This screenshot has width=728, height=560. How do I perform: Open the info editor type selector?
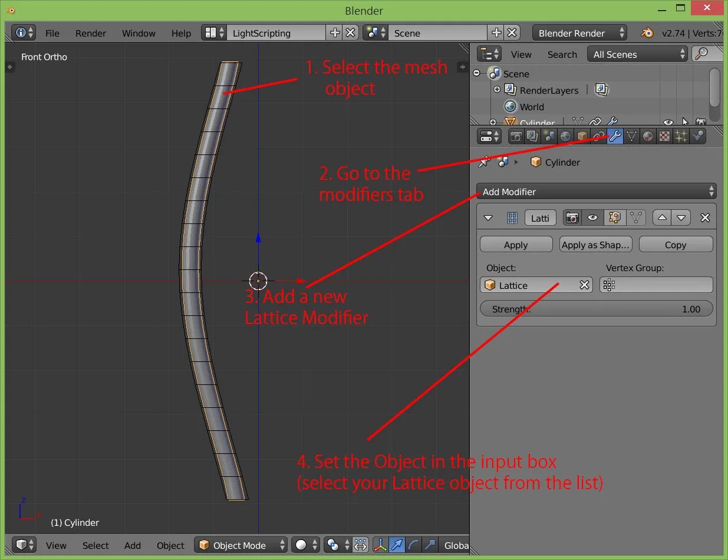pyautogui.click(x=24, y=33)
